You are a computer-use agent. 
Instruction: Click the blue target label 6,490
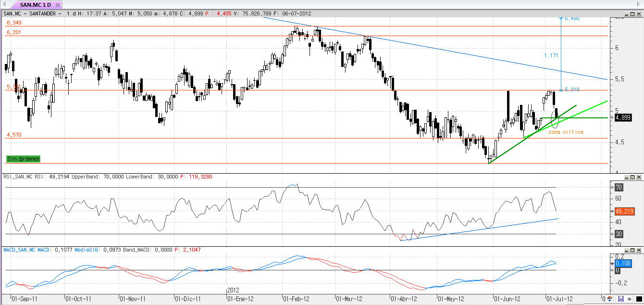coord(572,18)
